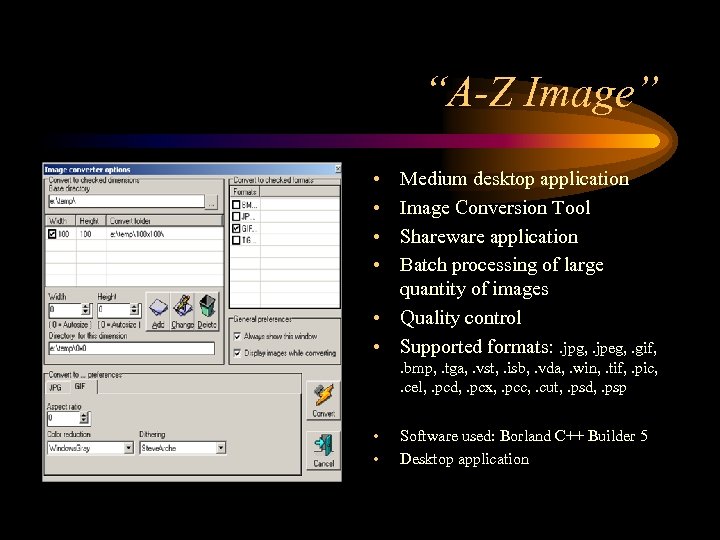The image size is (720, 540).
Task: Click the Directory for this dimension field
Action: [132, 349]
